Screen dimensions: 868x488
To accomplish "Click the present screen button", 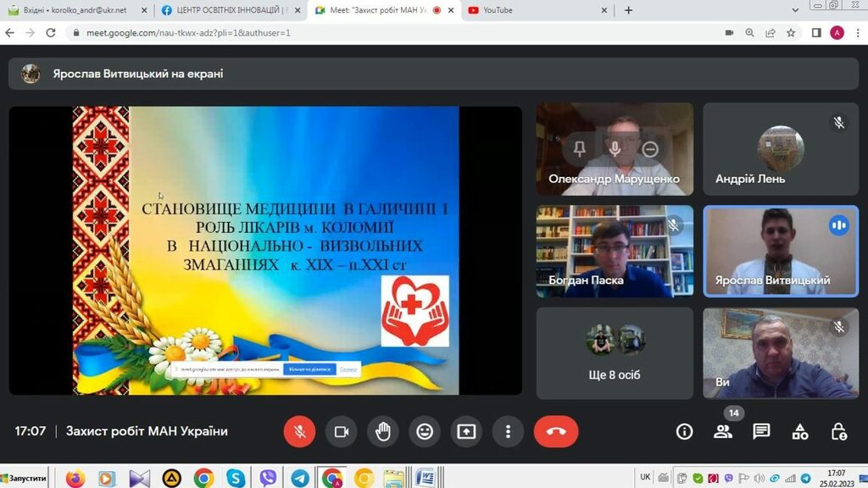I will tap(466, 431).
